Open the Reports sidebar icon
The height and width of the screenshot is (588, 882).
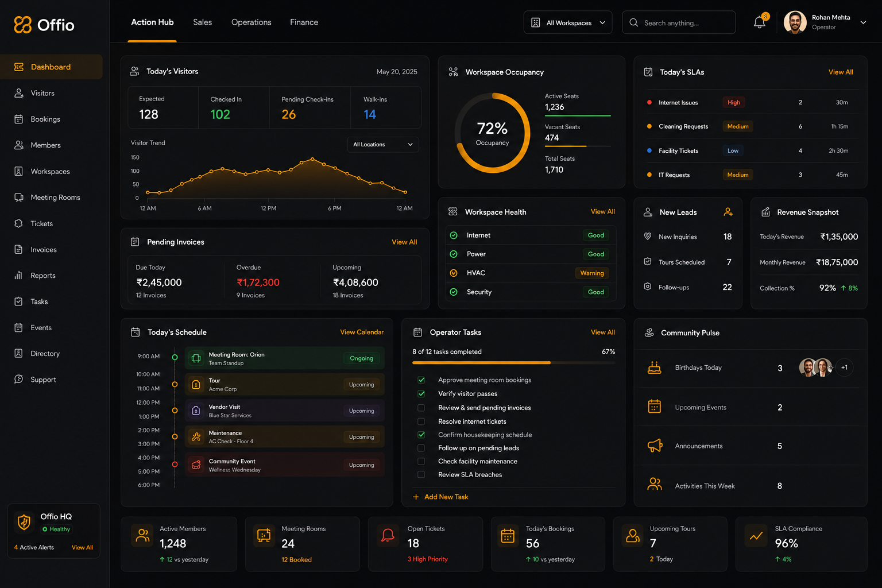tap(18, 276)
